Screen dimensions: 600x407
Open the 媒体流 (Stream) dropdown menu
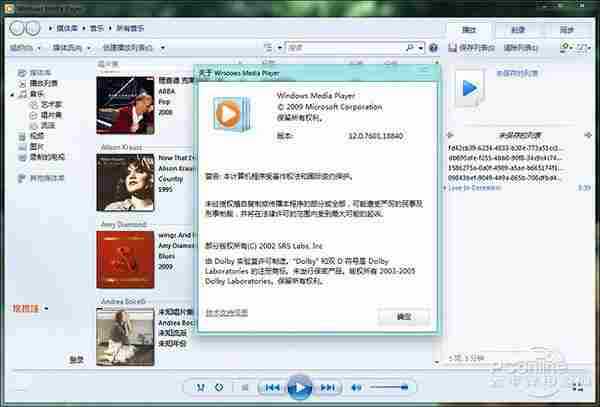tap(69, 47)
